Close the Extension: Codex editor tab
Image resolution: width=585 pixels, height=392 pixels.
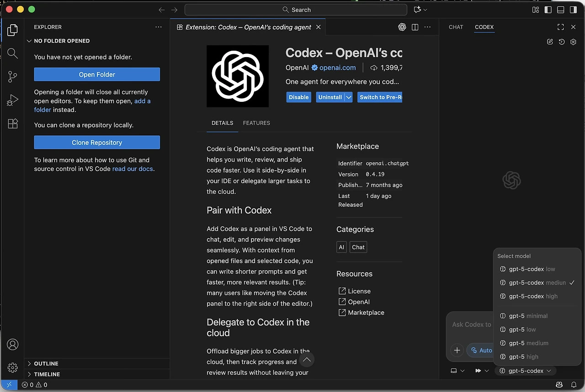click(x=319, y=27)
